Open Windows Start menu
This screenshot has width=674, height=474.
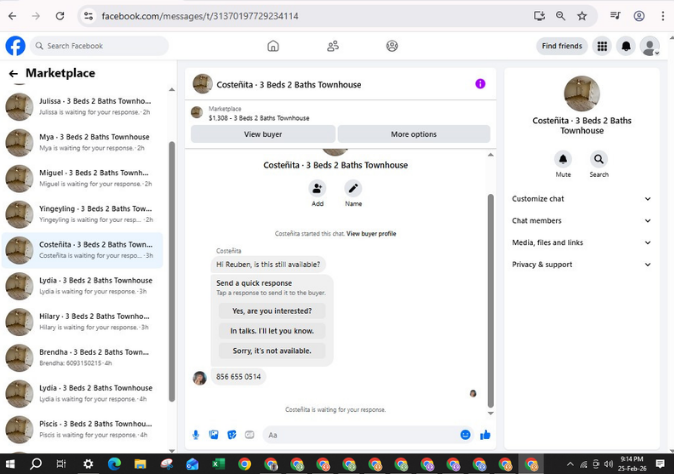[x=10, y=464]
